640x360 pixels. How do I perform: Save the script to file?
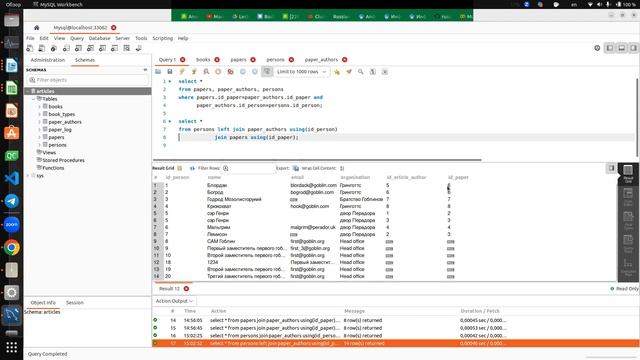pos(170,71)
